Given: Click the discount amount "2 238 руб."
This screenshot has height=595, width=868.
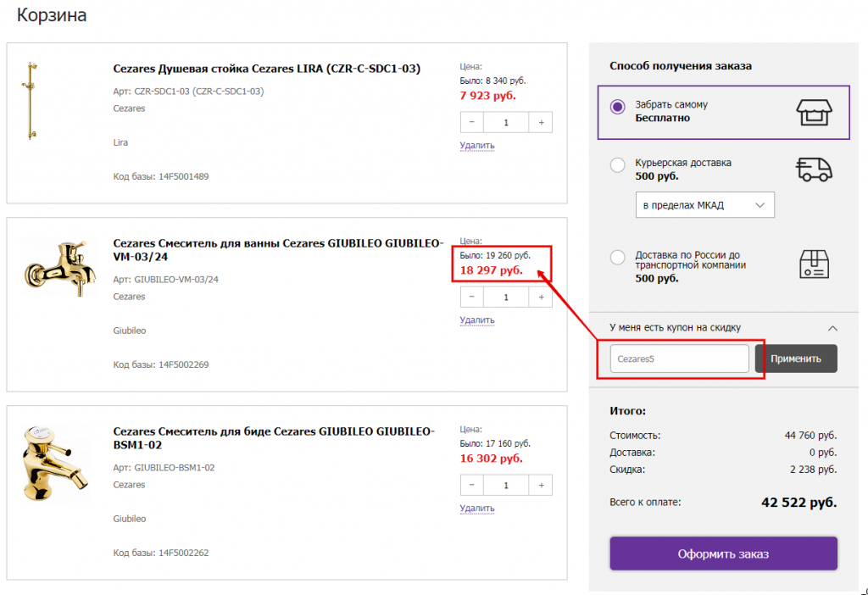Looking at the screenshot, I should tap(813, 470).
